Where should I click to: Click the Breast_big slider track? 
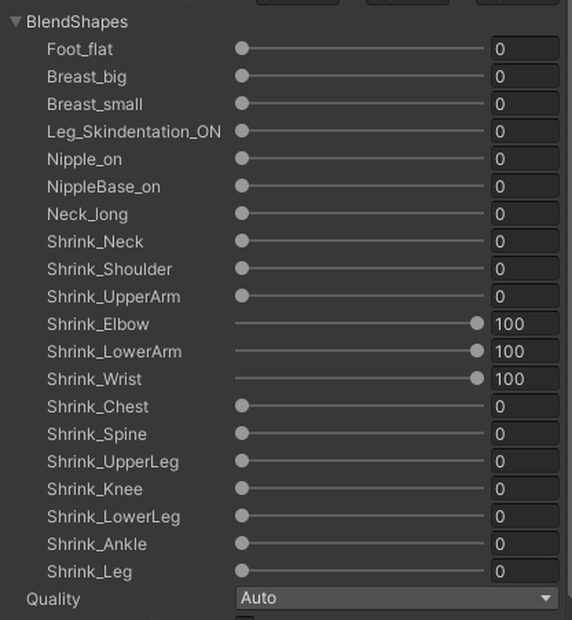[x=359, y=76]
